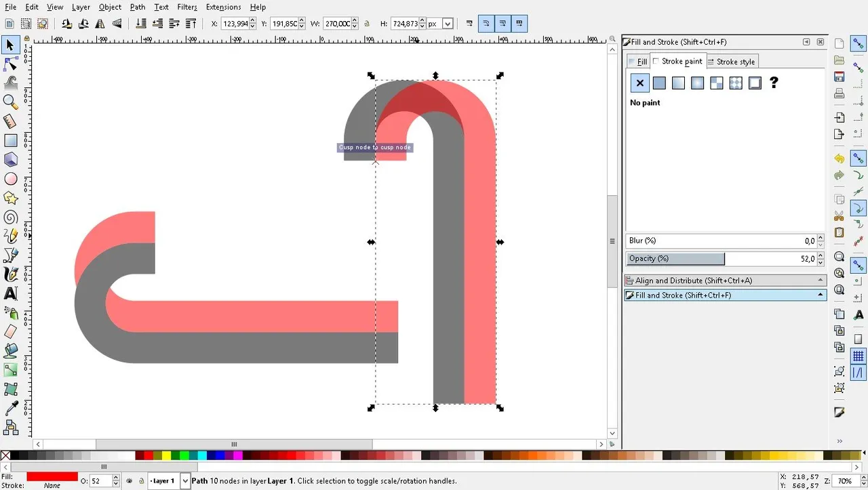This screenshot has width=868, height=490.
Task: Select the Dropper color picker tool
Action: tap(10, 409)
